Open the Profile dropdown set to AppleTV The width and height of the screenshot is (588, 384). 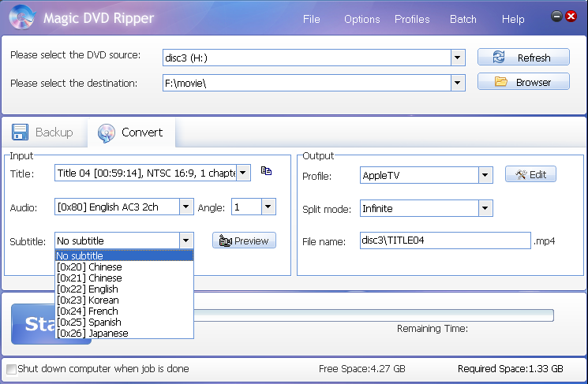pyautogui.click(x=485, y=175)
